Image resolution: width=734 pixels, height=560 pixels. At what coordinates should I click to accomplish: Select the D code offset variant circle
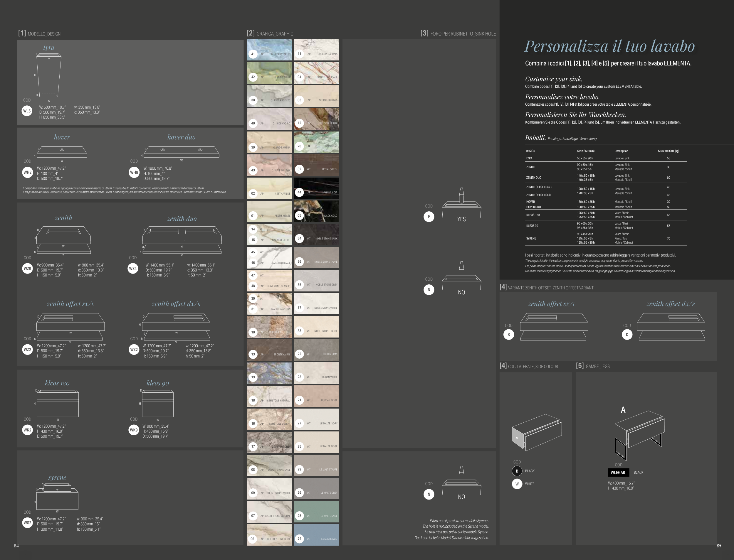(627, 335)
